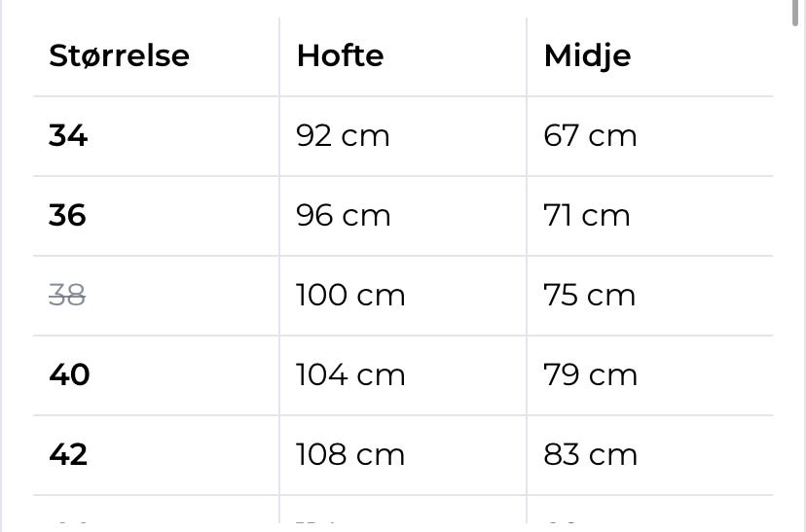The width and height of the screenshot is (806, 532).
Task: Click the 75 cm waist measurement
Action: [590, 296]
